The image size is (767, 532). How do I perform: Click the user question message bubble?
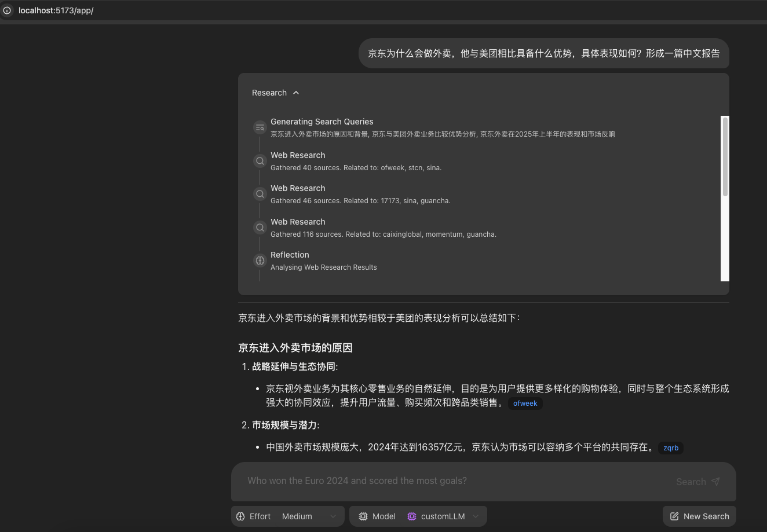coord(544,53)
